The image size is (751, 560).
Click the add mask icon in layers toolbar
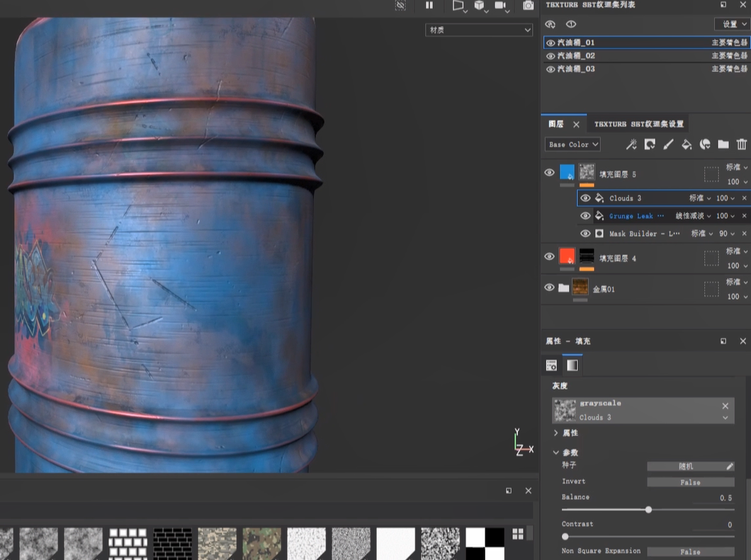point(650,144)
